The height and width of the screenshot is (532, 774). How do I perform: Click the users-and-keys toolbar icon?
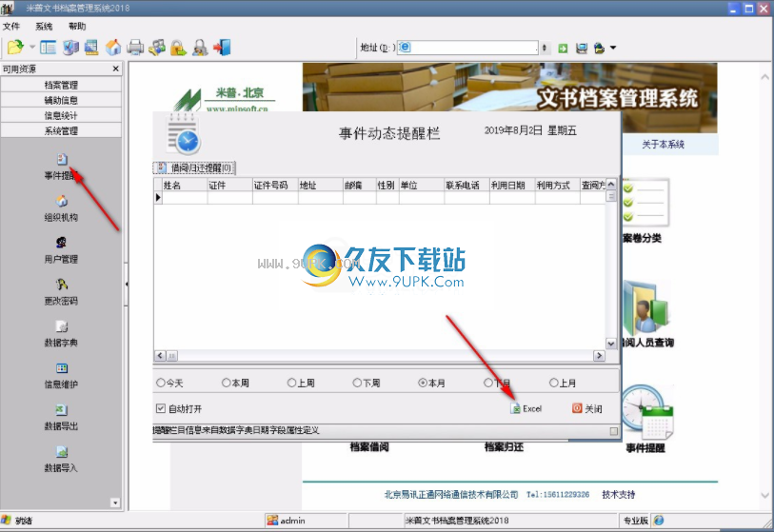(157, 48)
